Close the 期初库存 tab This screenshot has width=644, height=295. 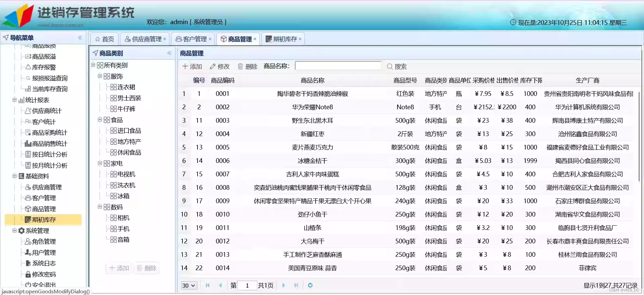(300, 39)
